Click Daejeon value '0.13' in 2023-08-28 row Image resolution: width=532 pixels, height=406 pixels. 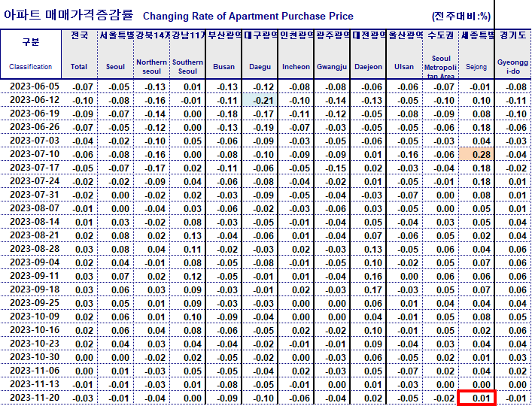[x=373, y=250]
